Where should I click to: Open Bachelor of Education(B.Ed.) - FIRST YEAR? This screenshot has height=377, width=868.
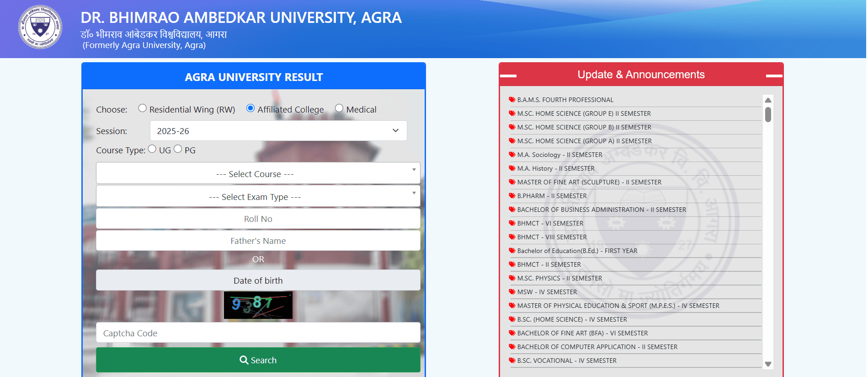coord(577,251)
